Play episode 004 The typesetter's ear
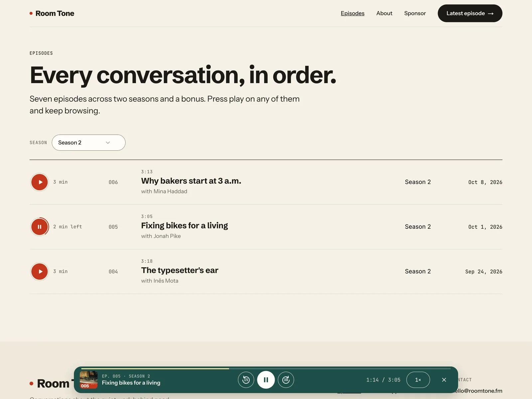Screen dimensions: 532x399 coord(40,272)
